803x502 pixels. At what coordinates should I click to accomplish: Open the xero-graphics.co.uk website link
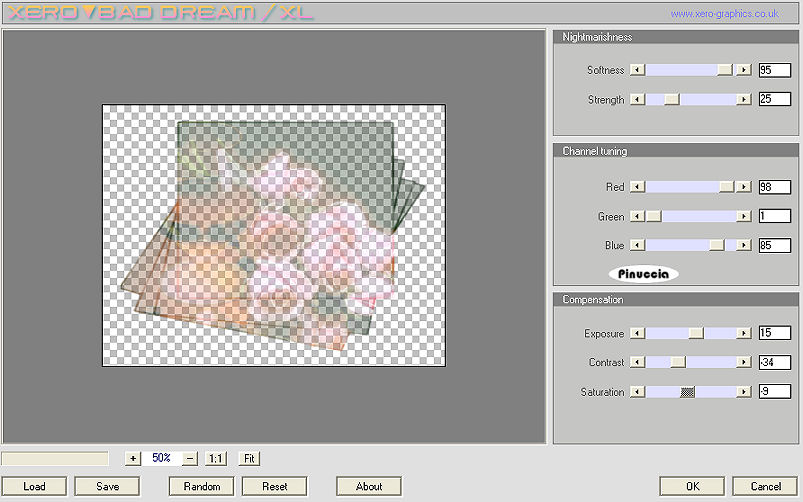pyautogui.click(x=724, y=14)
